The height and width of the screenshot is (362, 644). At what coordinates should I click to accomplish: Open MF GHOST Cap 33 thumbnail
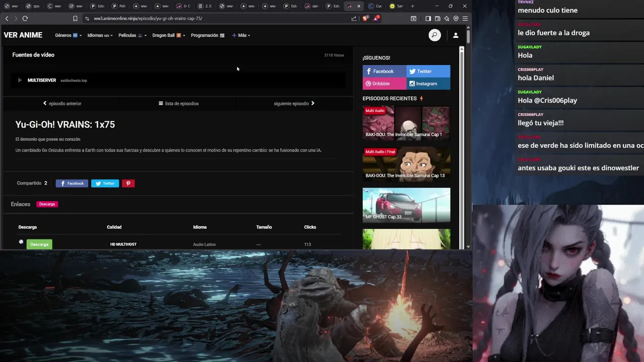point(406,205)
